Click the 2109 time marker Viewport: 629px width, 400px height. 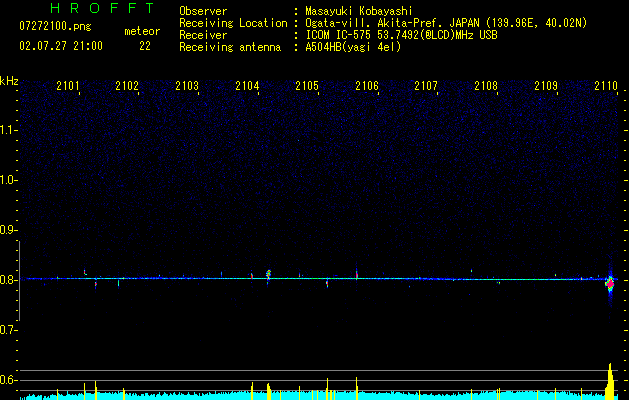point(546,85)
